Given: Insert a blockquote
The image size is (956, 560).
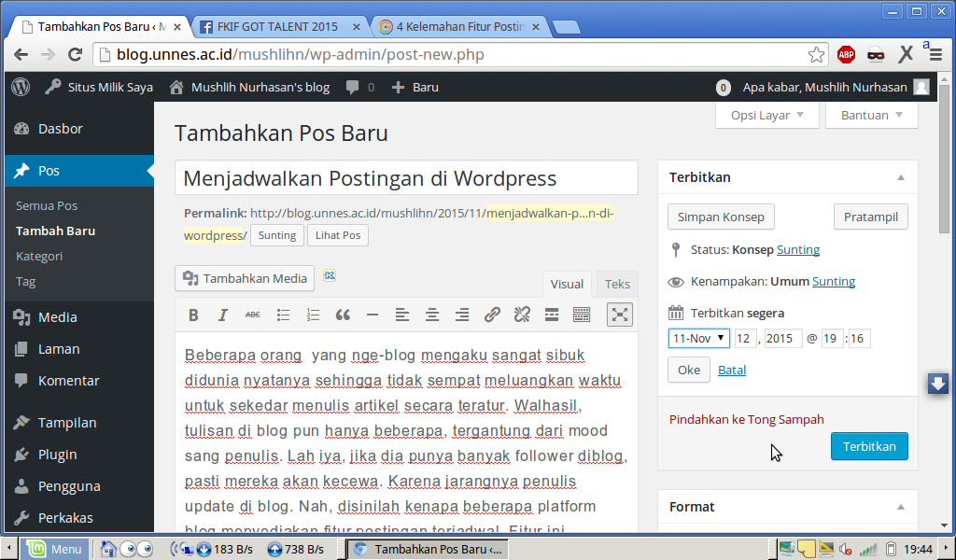Looking at the screenshot, I should click(x=343, y=315).
